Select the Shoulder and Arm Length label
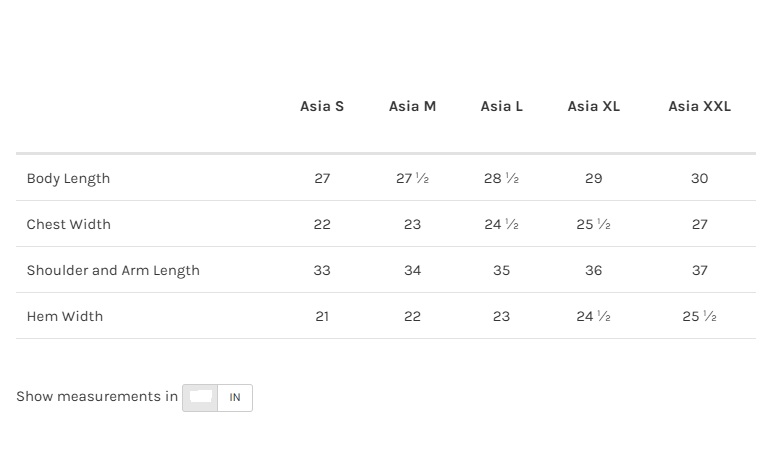784x451 pixels. click(113, 270)
